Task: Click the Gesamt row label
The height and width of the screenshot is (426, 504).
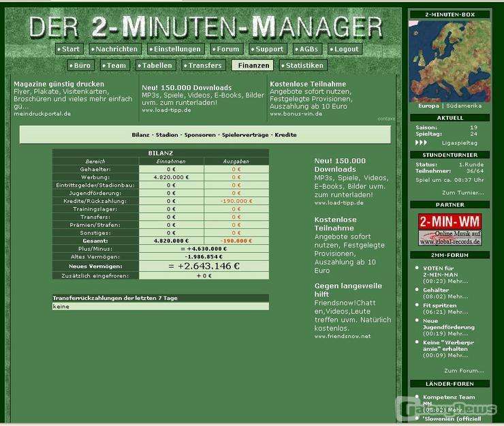Action: tap(95, 241)
